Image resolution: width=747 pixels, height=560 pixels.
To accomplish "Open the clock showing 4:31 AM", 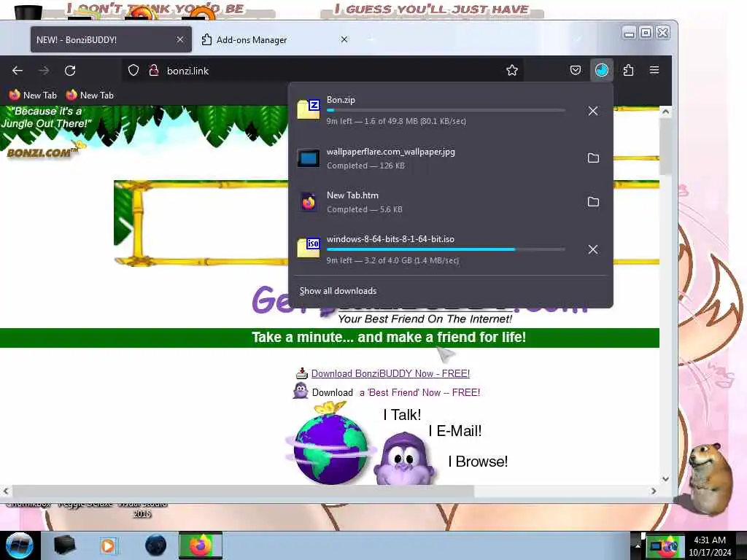I will (710, 546).
